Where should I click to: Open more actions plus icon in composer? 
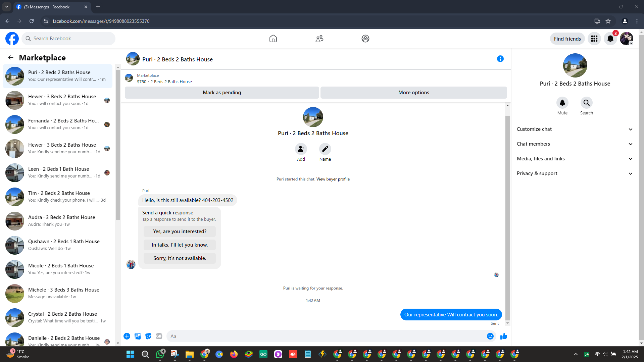(127, 336)
